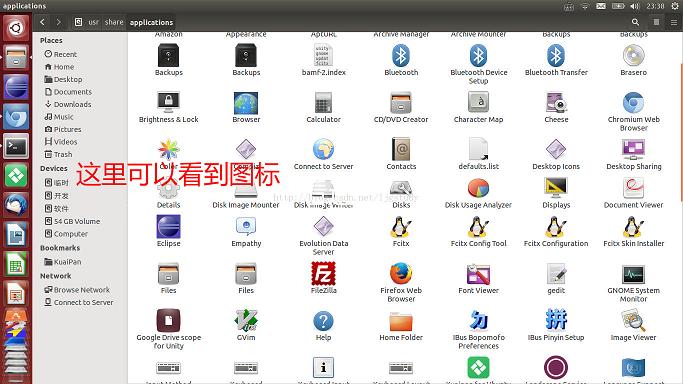Image resolution: width=683 pixels, height=384 pixels.
Task: Select the IBus Pinyin Setup icon
Action: click(x=556, y=320)
